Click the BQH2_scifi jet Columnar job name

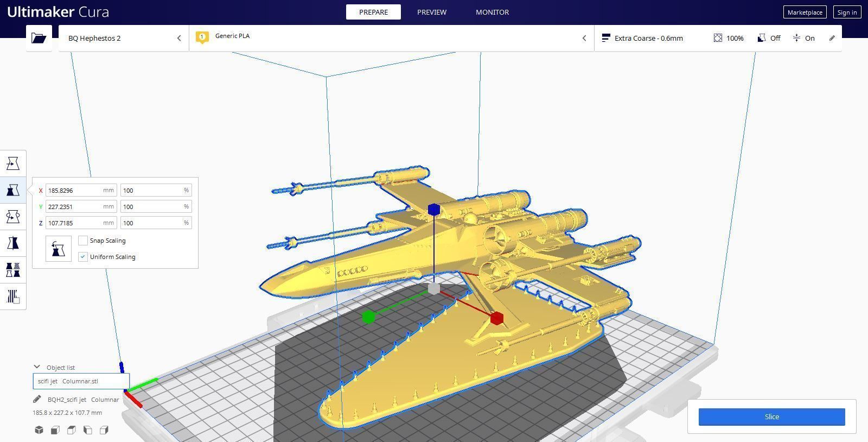pyautogui.click(x=83, y=400)
